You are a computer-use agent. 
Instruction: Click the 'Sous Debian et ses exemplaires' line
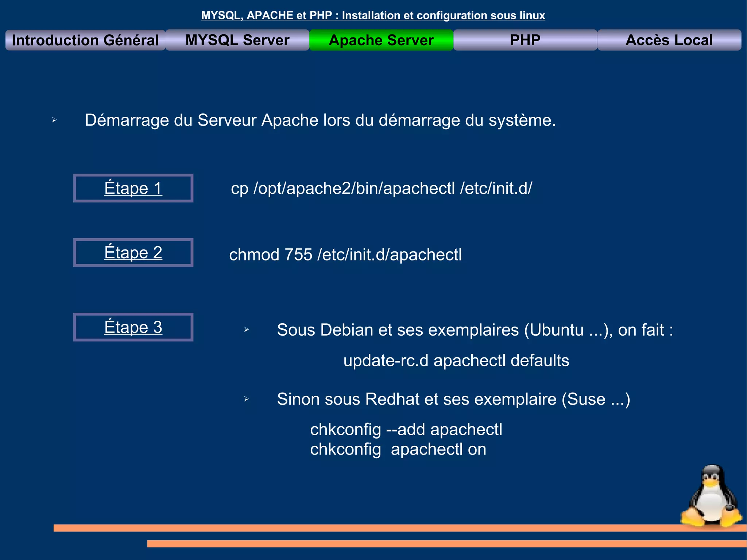coord(475,330)
